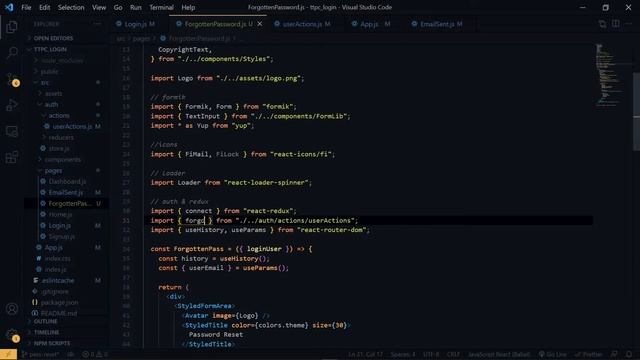This screenshot has height=360, width=640.
Task: Open the Source Control view
Action: (12, 79)
